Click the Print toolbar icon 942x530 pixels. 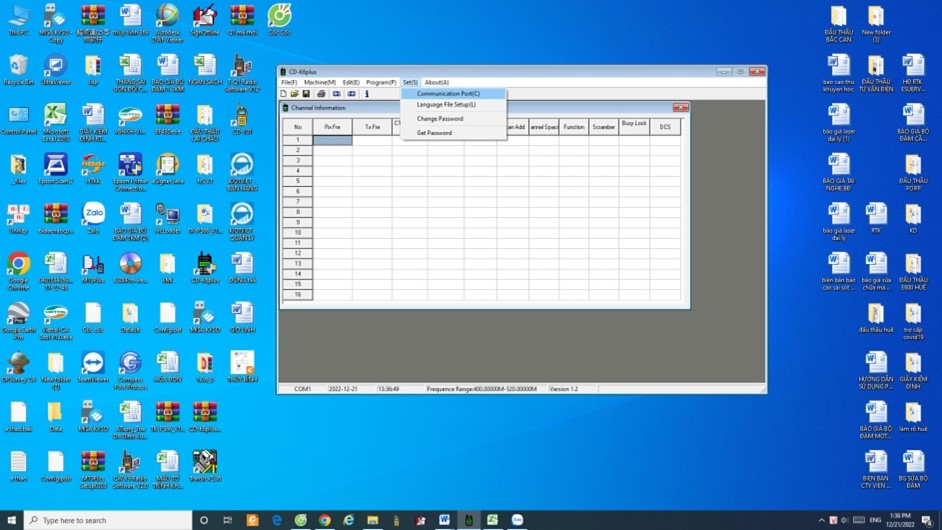(321, 94)
